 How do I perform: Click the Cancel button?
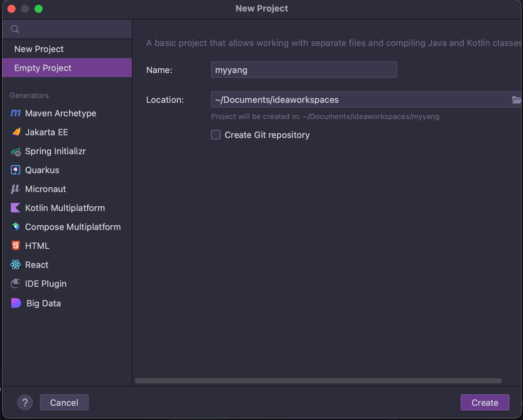pos(64,402)
